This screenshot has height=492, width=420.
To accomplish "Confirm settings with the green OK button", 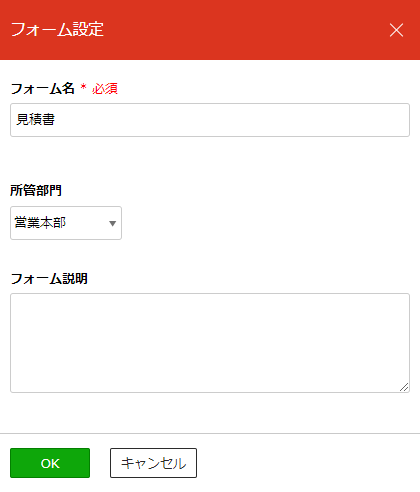I will pyautogui.click(x=50, y=463).
